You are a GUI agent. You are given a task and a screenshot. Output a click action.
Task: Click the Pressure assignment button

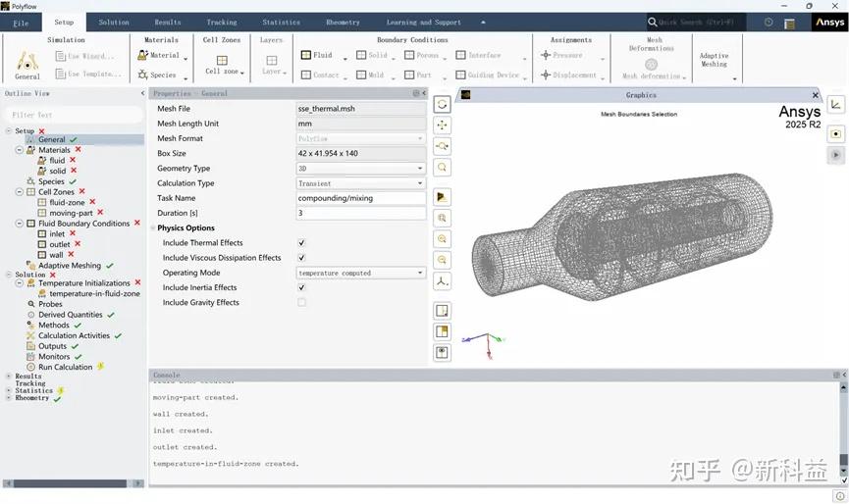click(561, 55)
